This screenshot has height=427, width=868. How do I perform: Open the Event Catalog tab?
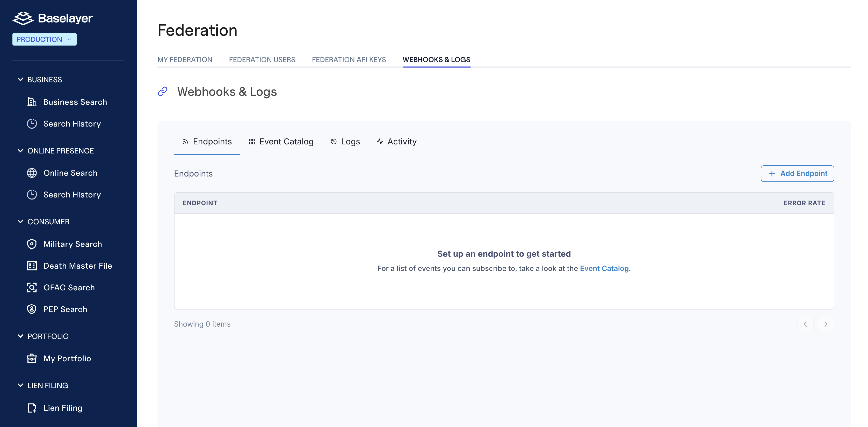click(281, 142)
